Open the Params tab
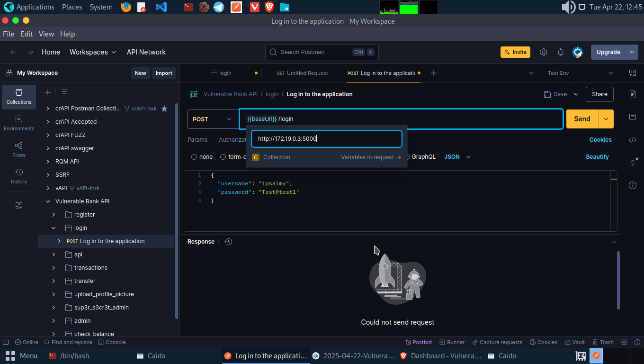The image size is (644, 364). [x=197, y=140]
